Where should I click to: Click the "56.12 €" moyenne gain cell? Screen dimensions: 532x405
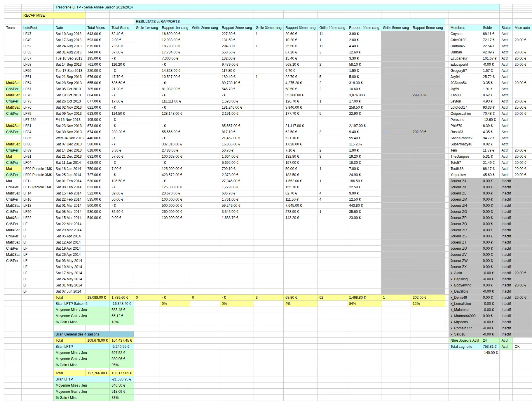[x=122, y=316]
